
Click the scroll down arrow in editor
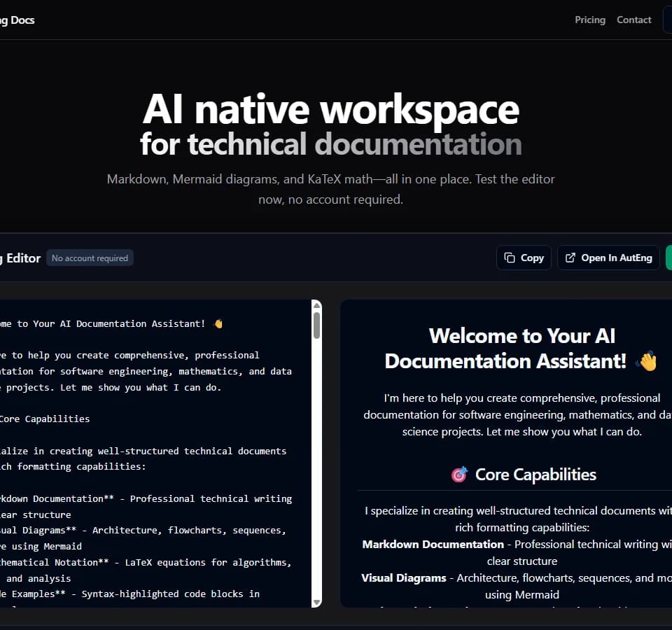316,602
